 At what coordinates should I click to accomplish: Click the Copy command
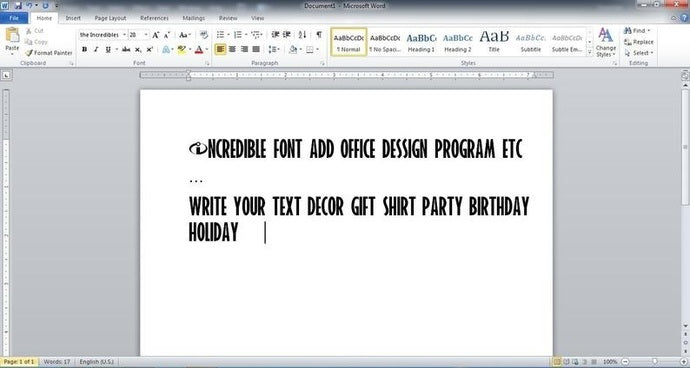[x=36, y=42]
